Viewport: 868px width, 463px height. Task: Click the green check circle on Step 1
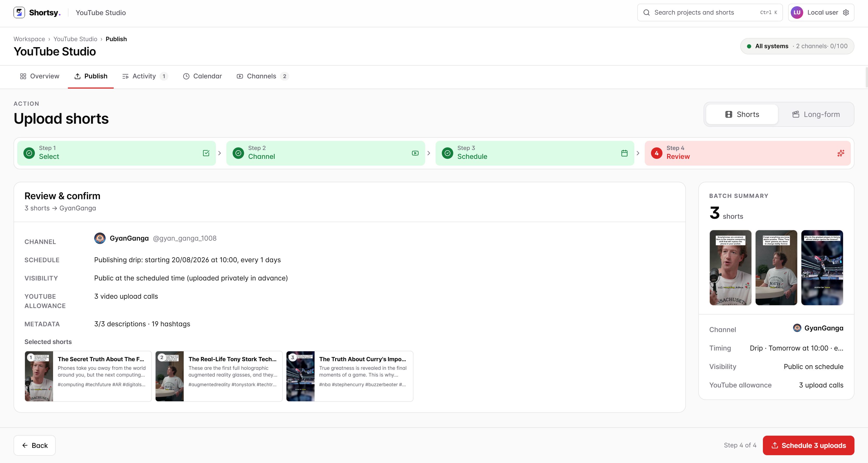[x=29, y=153]
